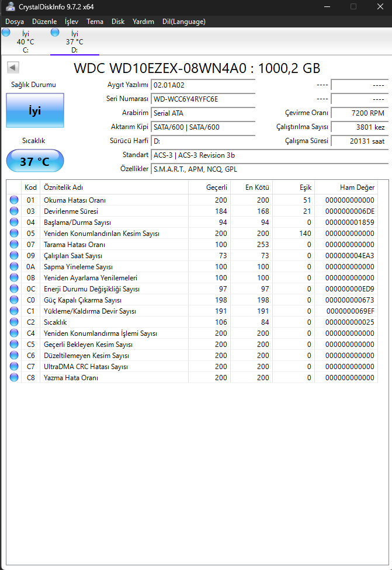Click the Seri Numarası field

[x=203, y=99]
